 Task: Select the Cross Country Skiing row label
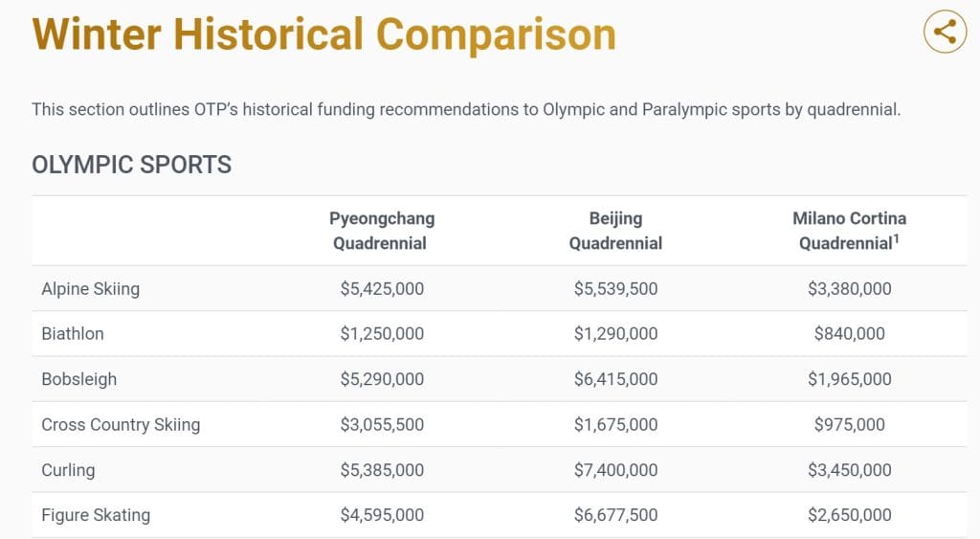tap(121, 424)
